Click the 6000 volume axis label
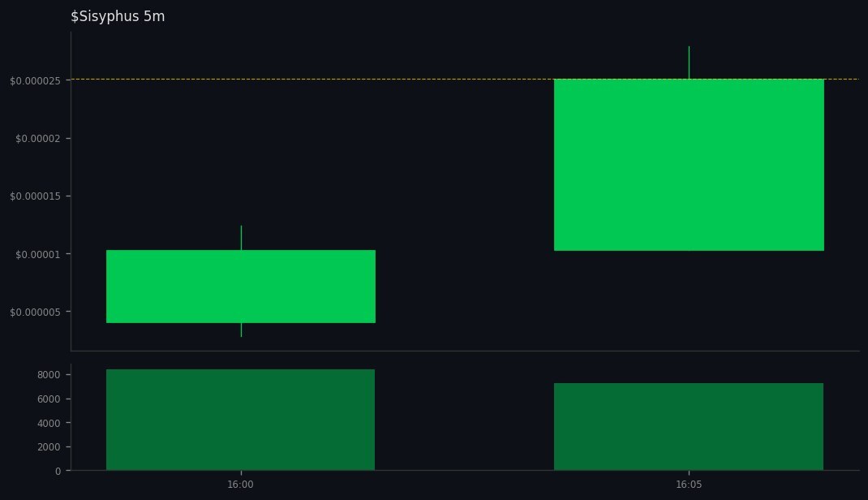The image size is (868, 500). [x=49, y=399]
